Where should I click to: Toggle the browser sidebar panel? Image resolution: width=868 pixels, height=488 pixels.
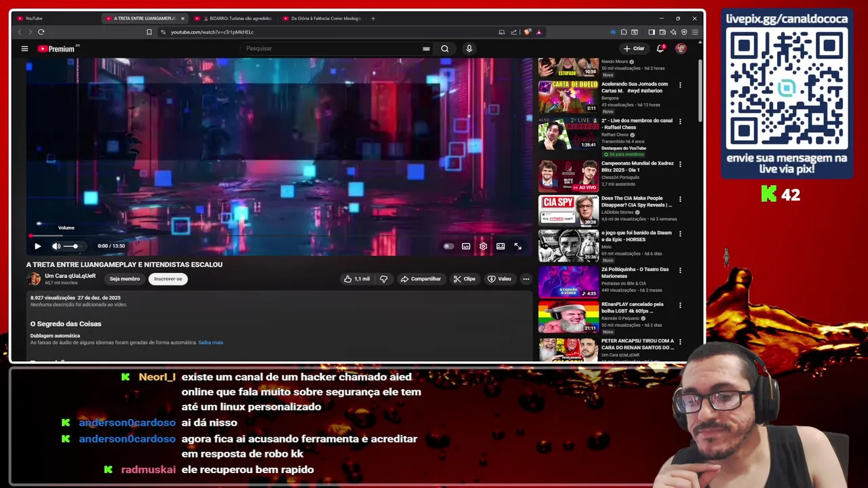[x=652, y=32]
